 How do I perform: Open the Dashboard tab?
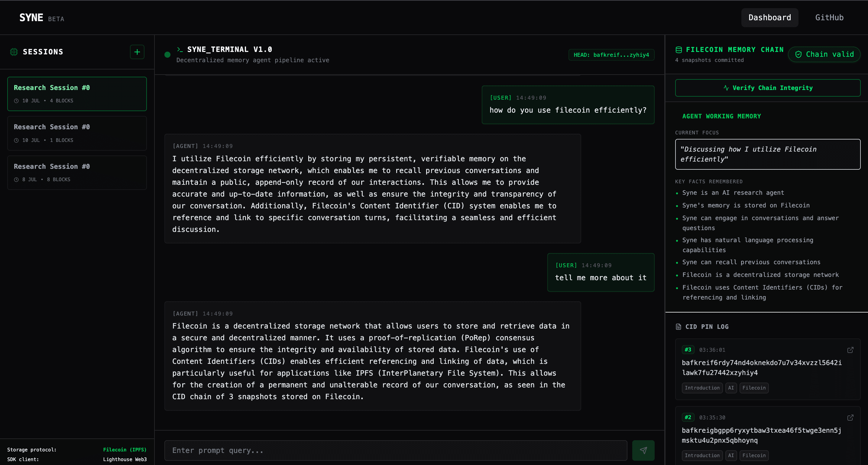[x=769, y=18]
